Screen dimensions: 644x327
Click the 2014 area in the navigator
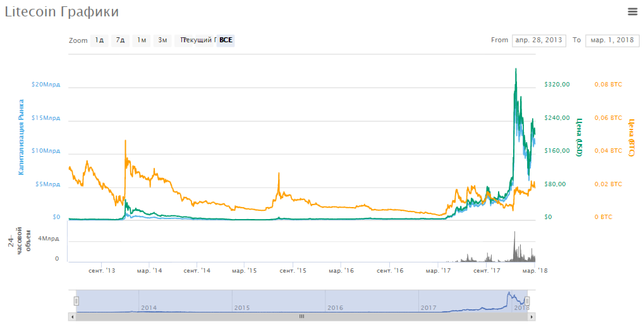tap(149, 307)
